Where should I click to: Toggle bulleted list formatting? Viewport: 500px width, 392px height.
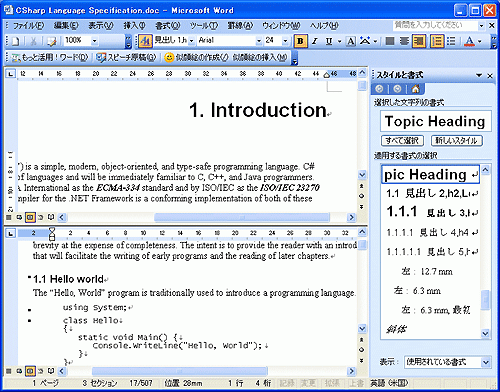click(x=451, y=41)
